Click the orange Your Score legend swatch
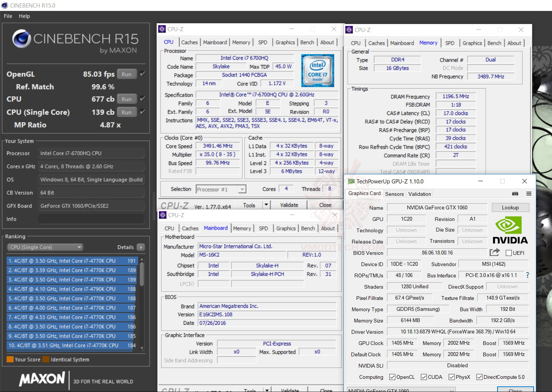 pyautogui.click(x=10, y=359)
